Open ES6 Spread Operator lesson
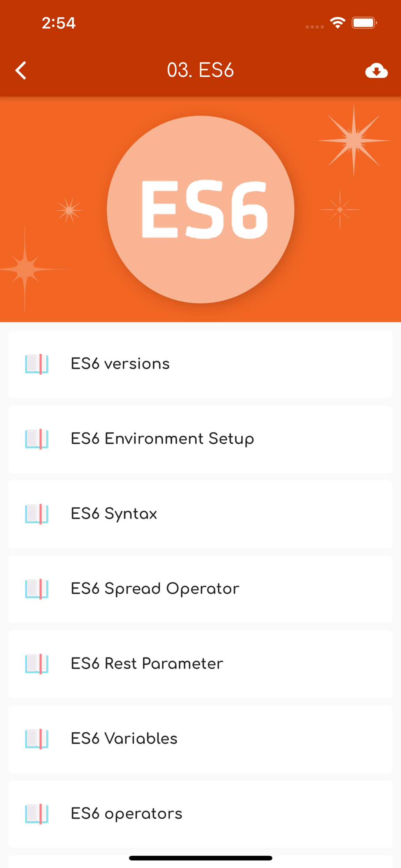Screen dimensions: 401x868 (200, 589)
